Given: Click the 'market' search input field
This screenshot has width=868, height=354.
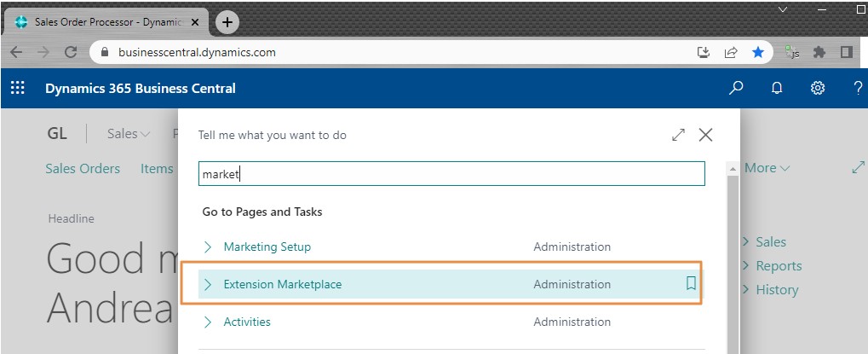Looking at the screenshot, I should pyautogui.click(x=451, y=174).
